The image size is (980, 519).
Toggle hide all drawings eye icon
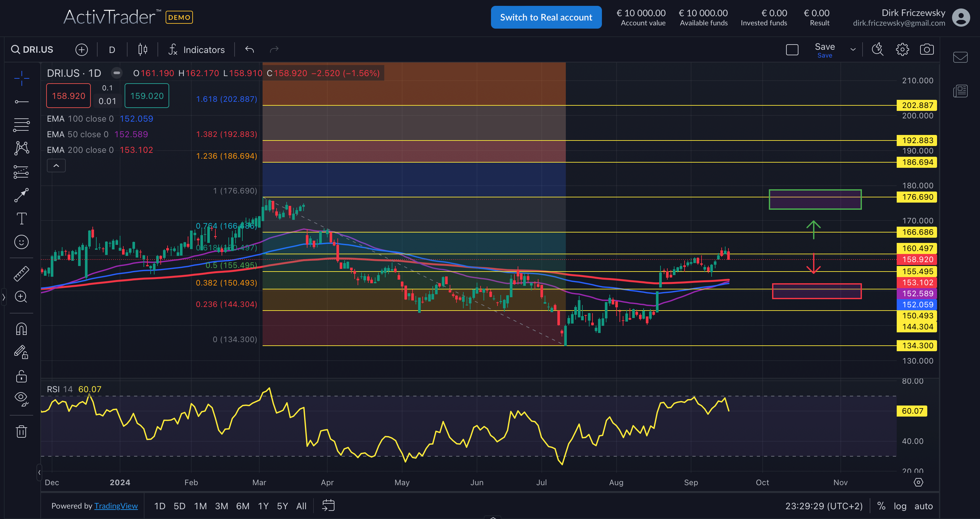[21, 398]
